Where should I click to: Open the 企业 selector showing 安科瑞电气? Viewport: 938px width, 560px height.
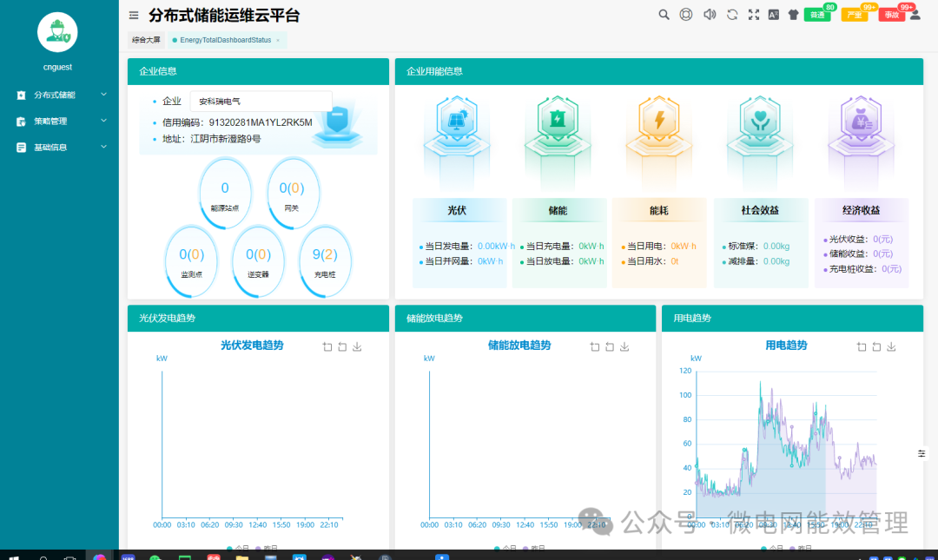coord(261,101)
